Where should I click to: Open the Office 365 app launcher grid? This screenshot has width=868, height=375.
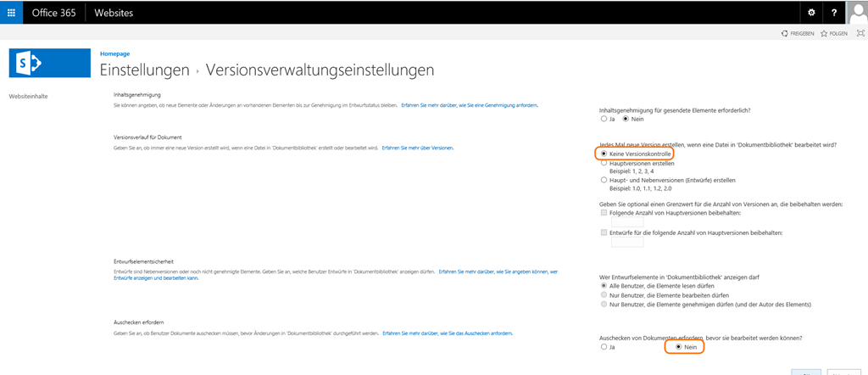(11, 13)
